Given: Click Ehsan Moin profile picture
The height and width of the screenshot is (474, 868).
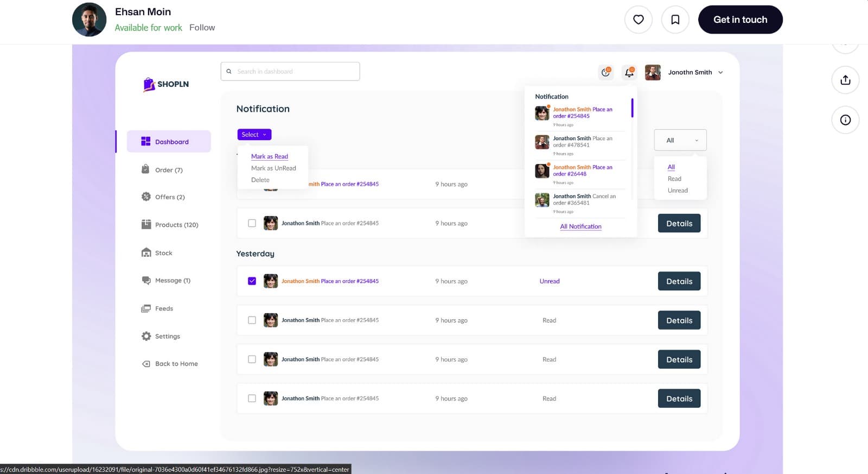Looking at the screenshot, I should (x=89, y=20).
